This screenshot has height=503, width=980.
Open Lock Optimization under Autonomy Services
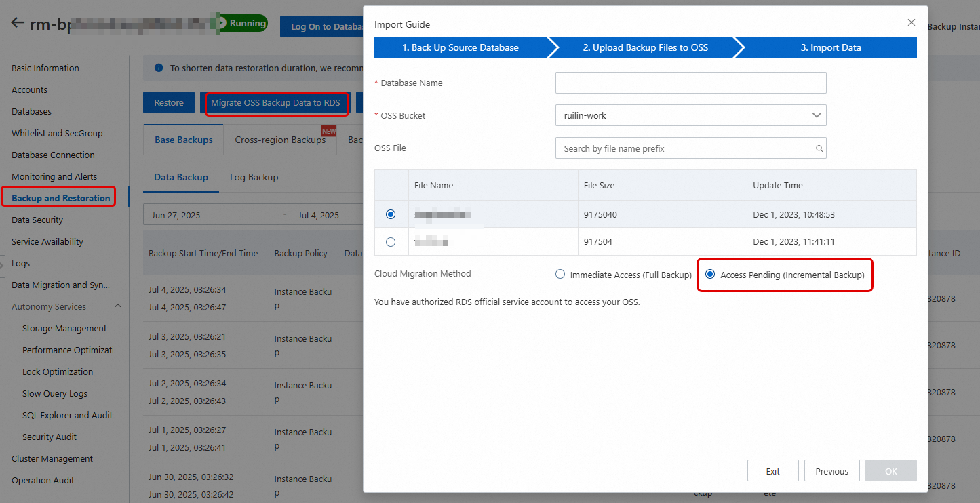pos(58,371)
